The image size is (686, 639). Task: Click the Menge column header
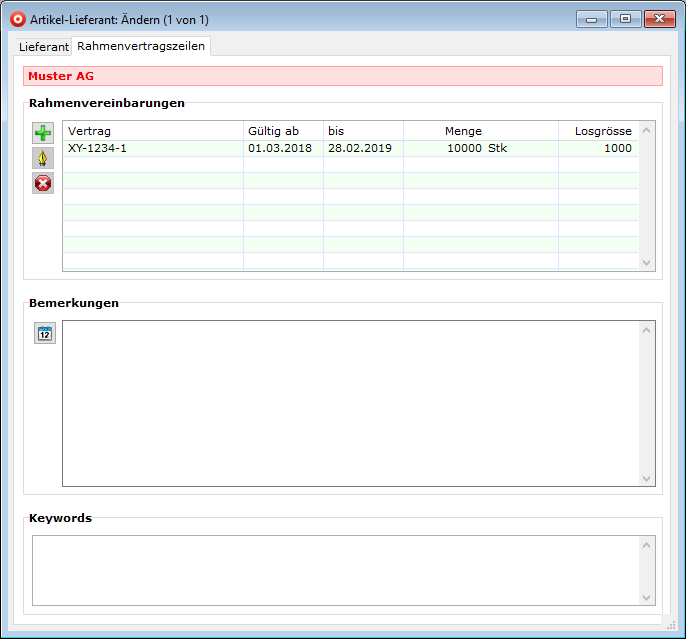pyautogui.click(x=480, y=131)
